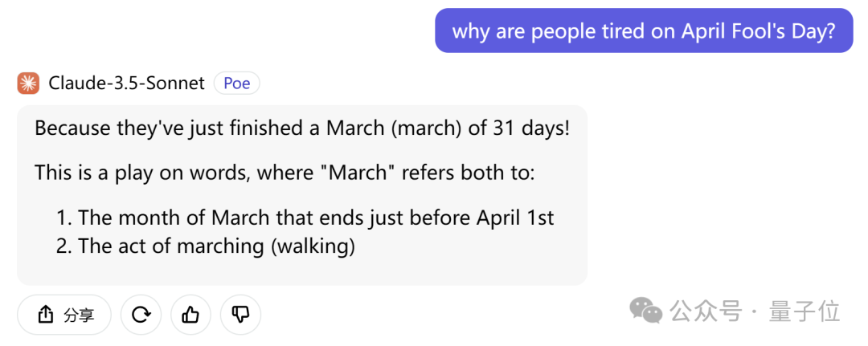Select list item "The act of marching (walking)"

(x=206, y=246)
